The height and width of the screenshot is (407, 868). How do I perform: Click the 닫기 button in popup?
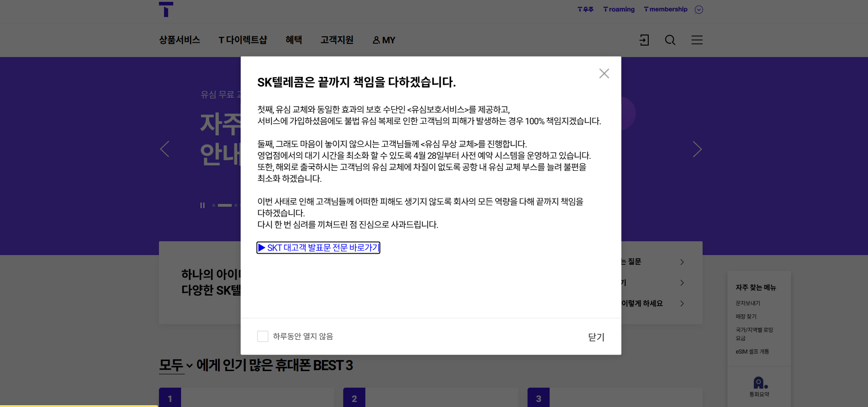click(596, 337)
